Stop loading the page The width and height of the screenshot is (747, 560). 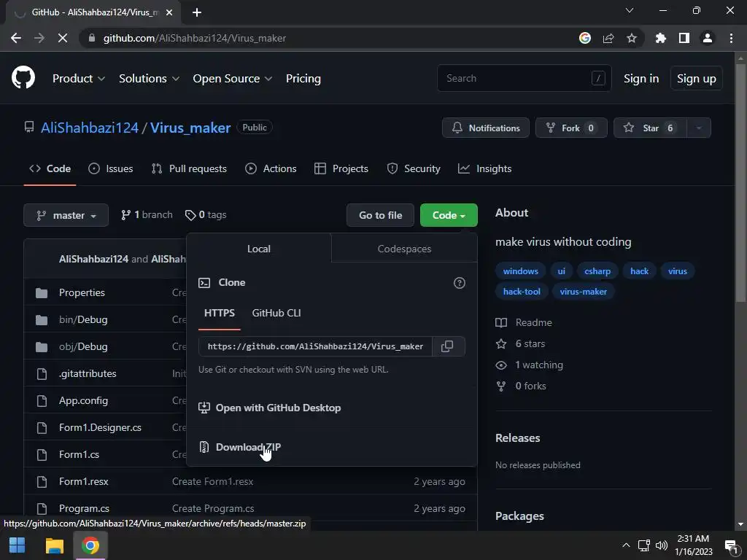pos(63,38)
